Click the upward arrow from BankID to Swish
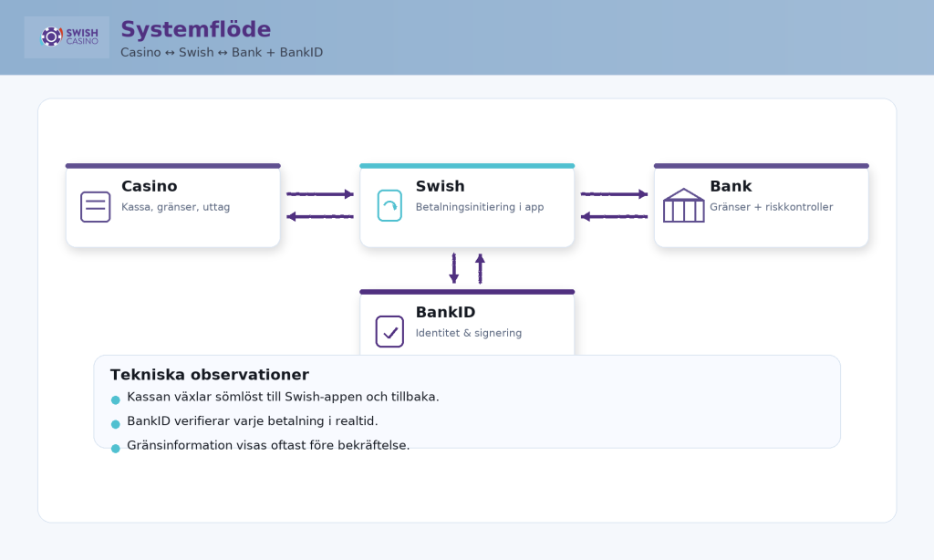This screenshot has width=934, height=560. click(x=480, y=268)
